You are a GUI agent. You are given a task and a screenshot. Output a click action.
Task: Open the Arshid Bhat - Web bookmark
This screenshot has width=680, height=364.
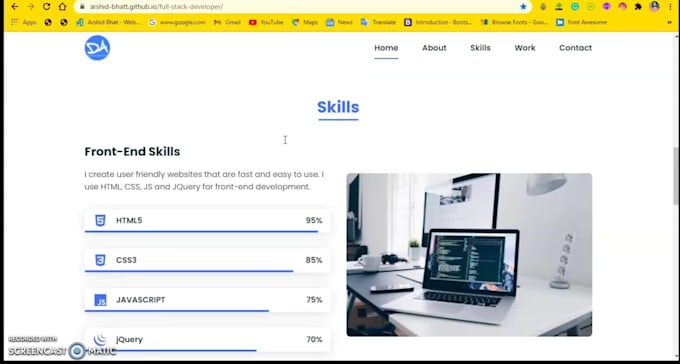[108, 23]
